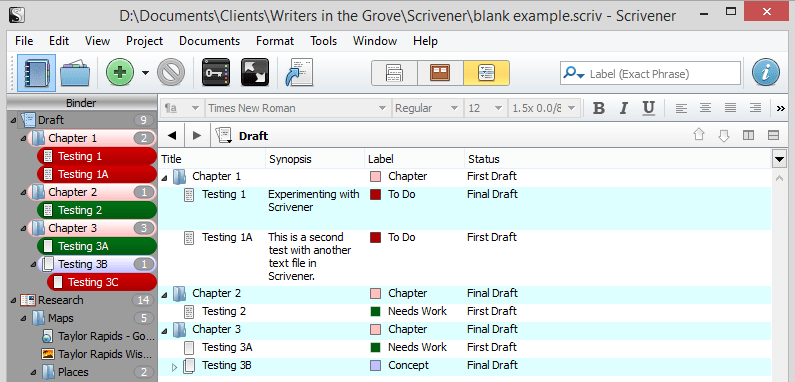
Task: Collapse Chapter 1 in outliner
Action: 164,178
